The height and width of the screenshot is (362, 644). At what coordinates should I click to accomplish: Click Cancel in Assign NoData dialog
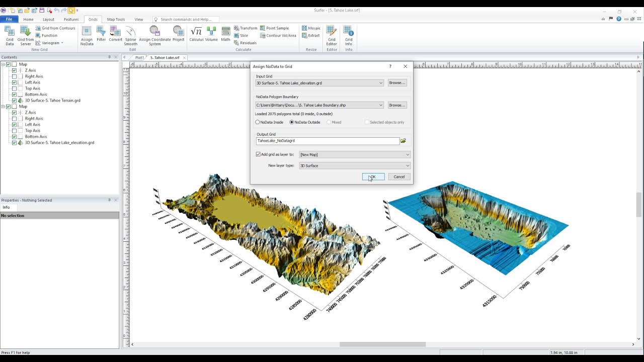pyautogui.click(x=399, y=176)
